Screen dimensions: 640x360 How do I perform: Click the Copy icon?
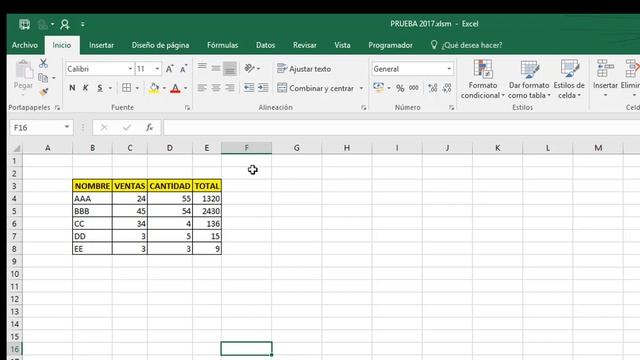click(x=43, y=78)
